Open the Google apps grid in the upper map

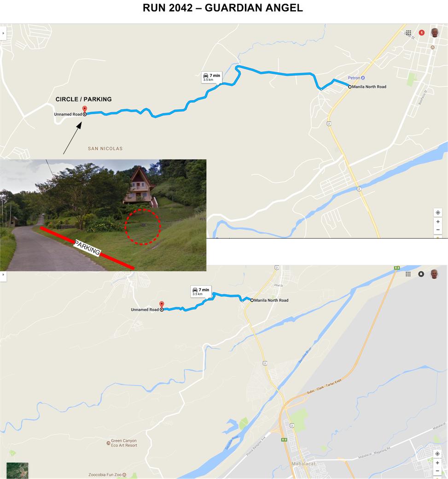tap(408, 33)
